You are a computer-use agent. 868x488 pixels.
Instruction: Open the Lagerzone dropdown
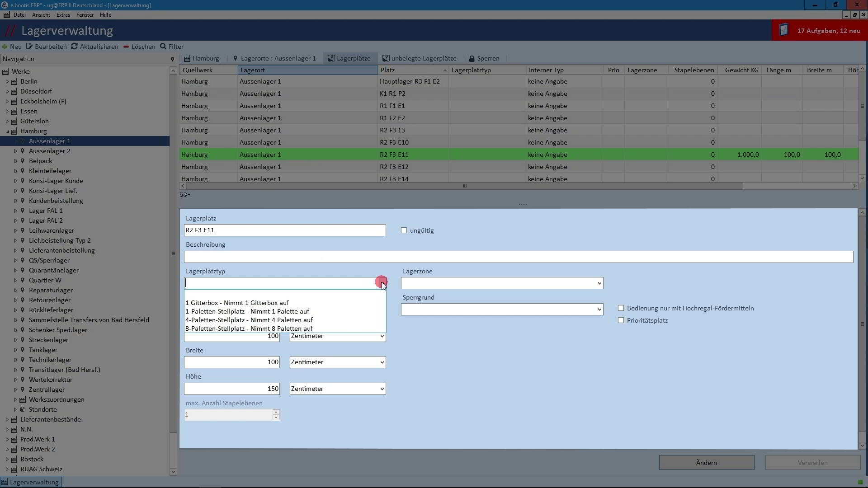[599, 283]
